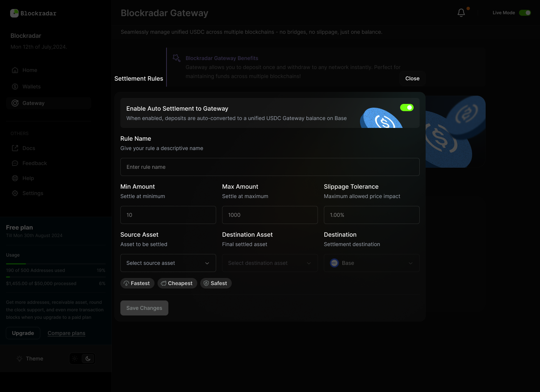Click the Cheapest chip's piggy bank icon
Image resolution: width=540 pixels, height=392 pixels.
(x=164, y=284)
